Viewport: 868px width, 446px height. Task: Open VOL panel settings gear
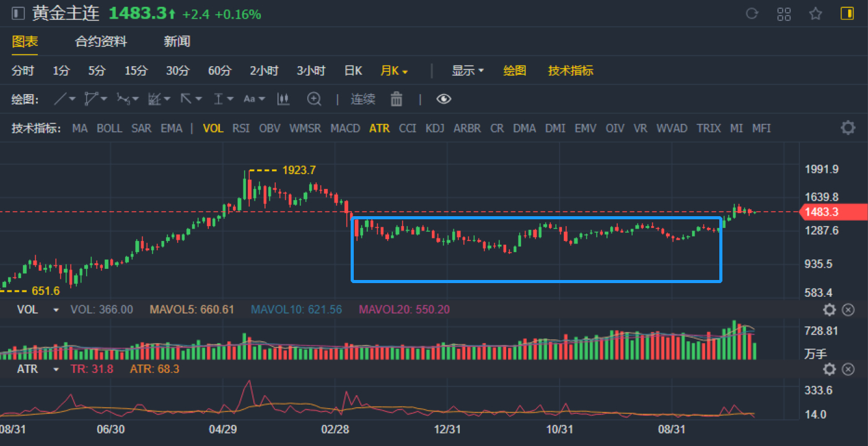[x=829, y=310]
